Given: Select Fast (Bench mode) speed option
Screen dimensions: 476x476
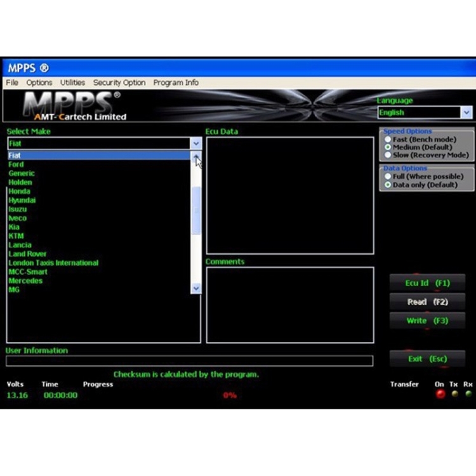Looking at the screenshot, I should [x=388, y=139].
